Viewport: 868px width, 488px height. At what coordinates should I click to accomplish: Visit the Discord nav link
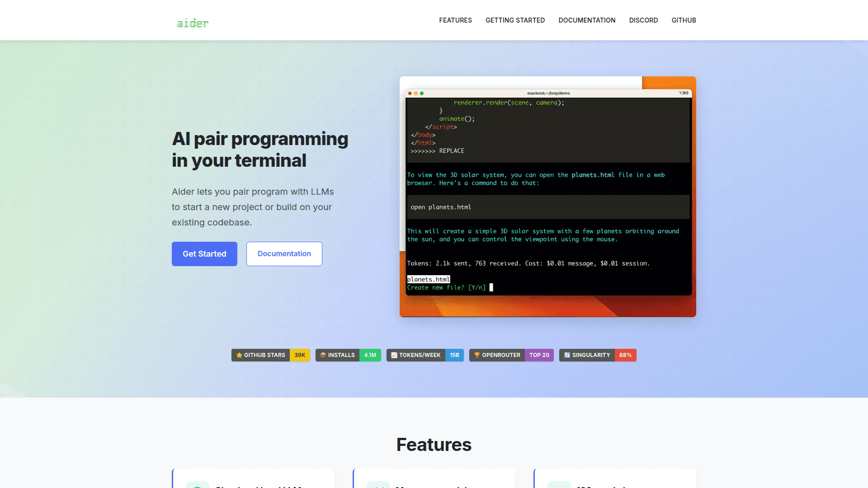(643, 20)
